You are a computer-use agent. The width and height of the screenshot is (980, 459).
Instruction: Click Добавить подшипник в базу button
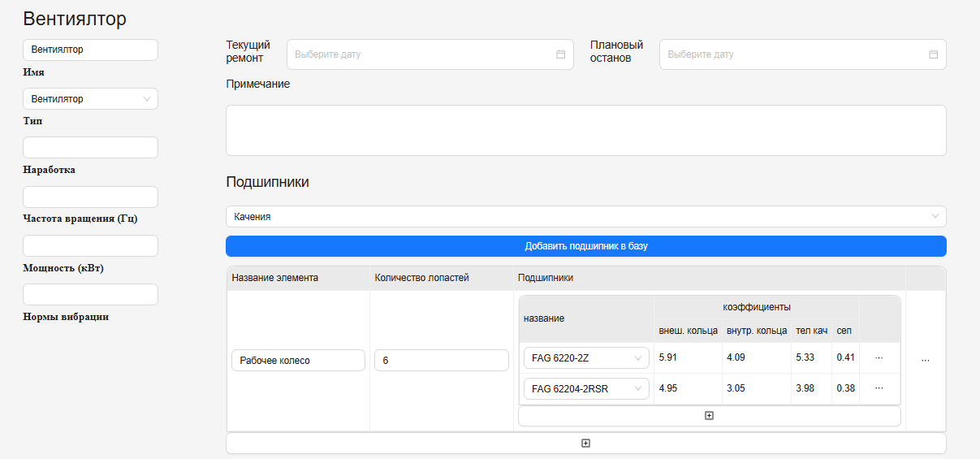click(x=585, y=246)
